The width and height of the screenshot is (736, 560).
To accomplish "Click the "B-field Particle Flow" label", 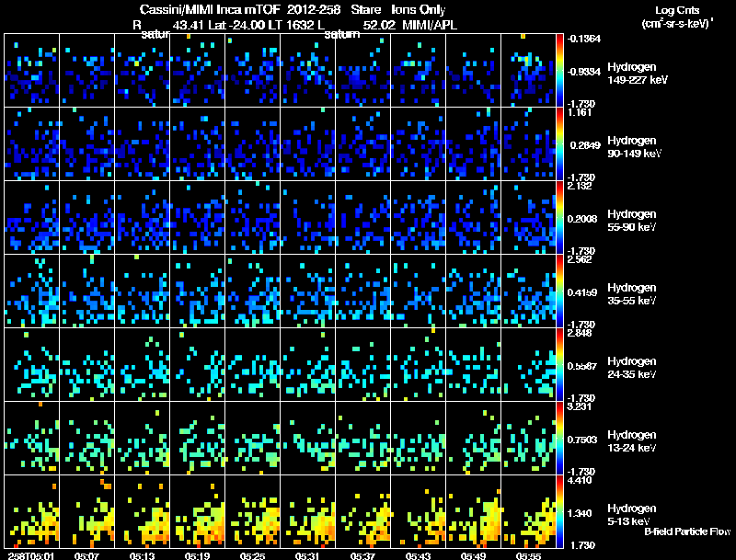I will [687, 531].
